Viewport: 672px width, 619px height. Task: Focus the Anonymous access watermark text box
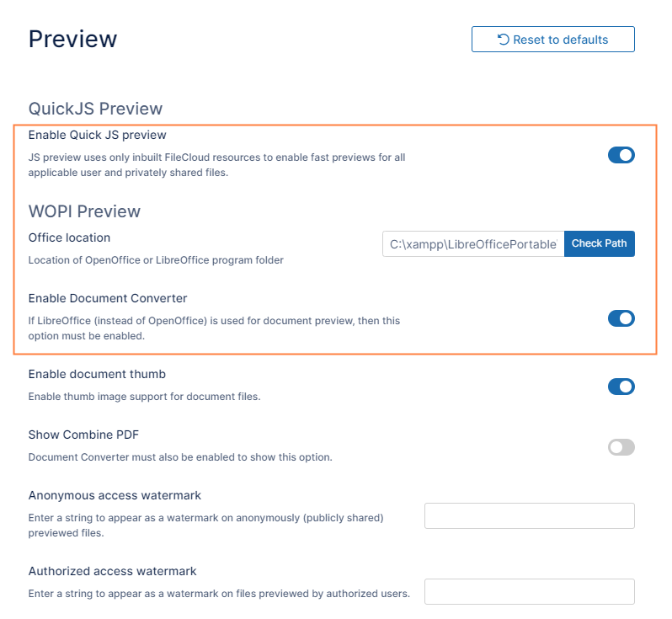tap(529, 516)
